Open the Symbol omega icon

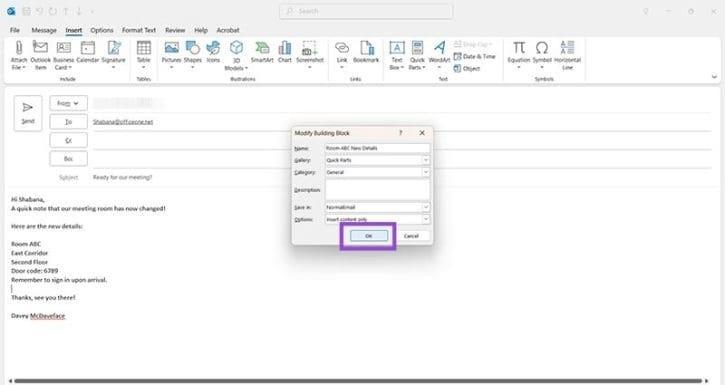[542, 48]
